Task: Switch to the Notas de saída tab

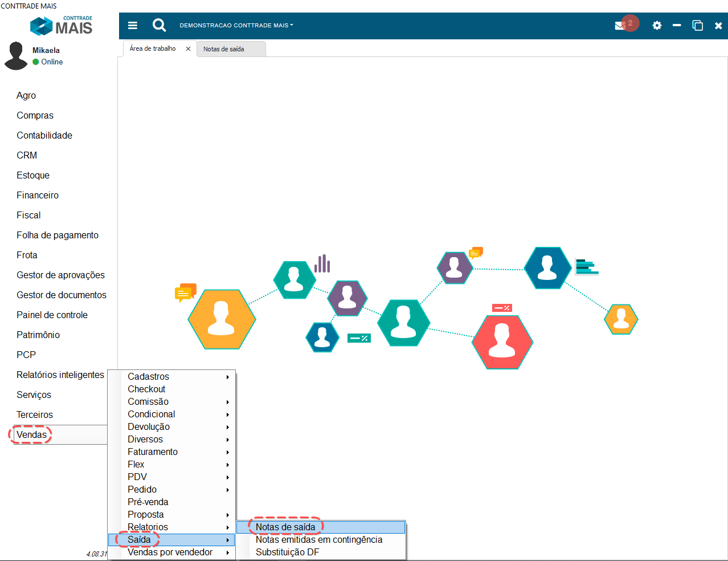Action: tap(224, 49)
